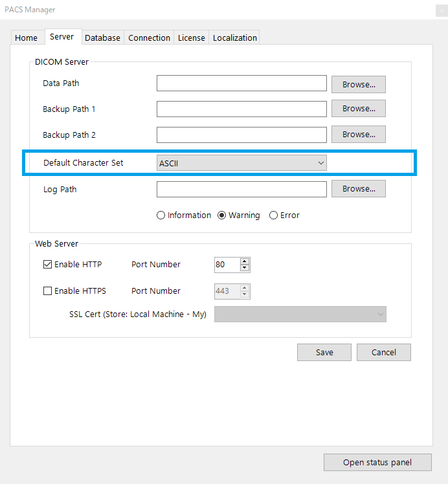Viewport: 448px width, 484px height.
Task: Click the Data Path input field
Action: [x=241, y=83]
